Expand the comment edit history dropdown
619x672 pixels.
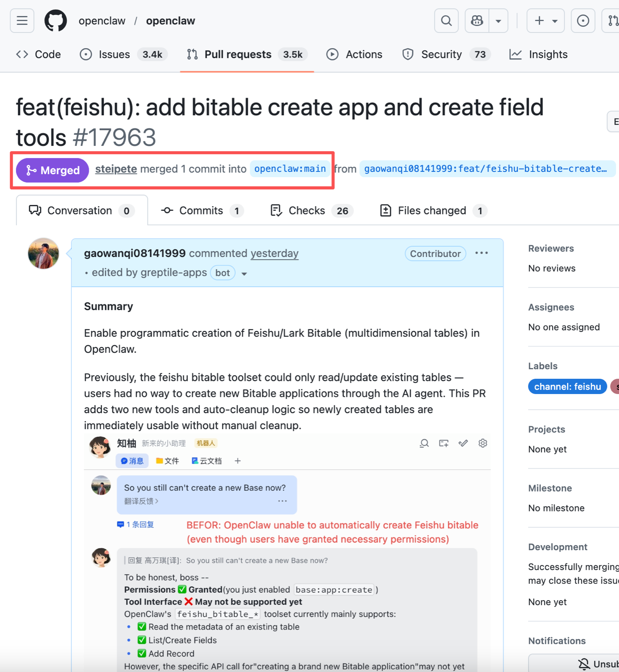(244, 273)
